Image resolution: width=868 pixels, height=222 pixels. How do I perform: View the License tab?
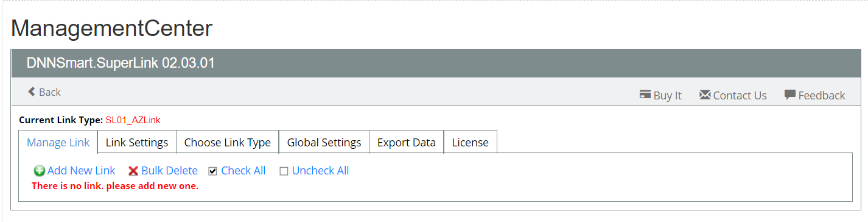tap(470, 142)
